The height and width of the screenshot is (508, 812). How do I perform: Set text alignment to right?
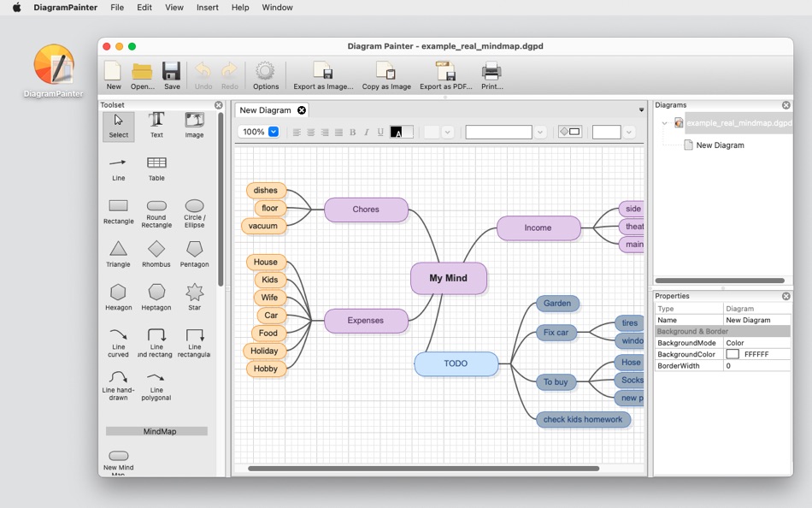325,133
